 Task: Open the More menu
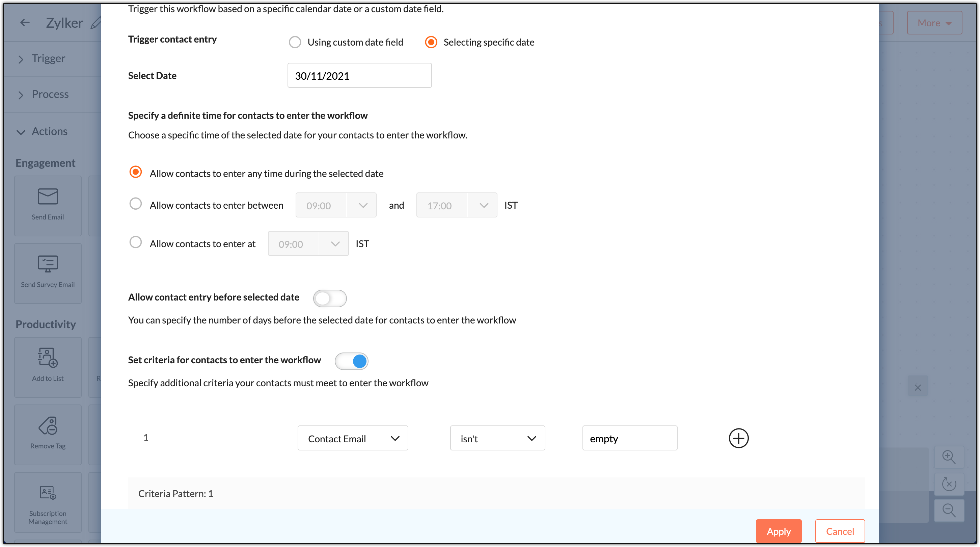click(934, 23)
